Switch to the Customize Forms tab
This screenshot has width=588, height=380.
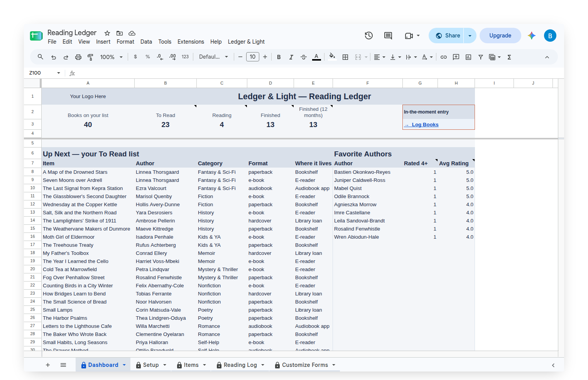pyautogui.click(x=305, y=365)
